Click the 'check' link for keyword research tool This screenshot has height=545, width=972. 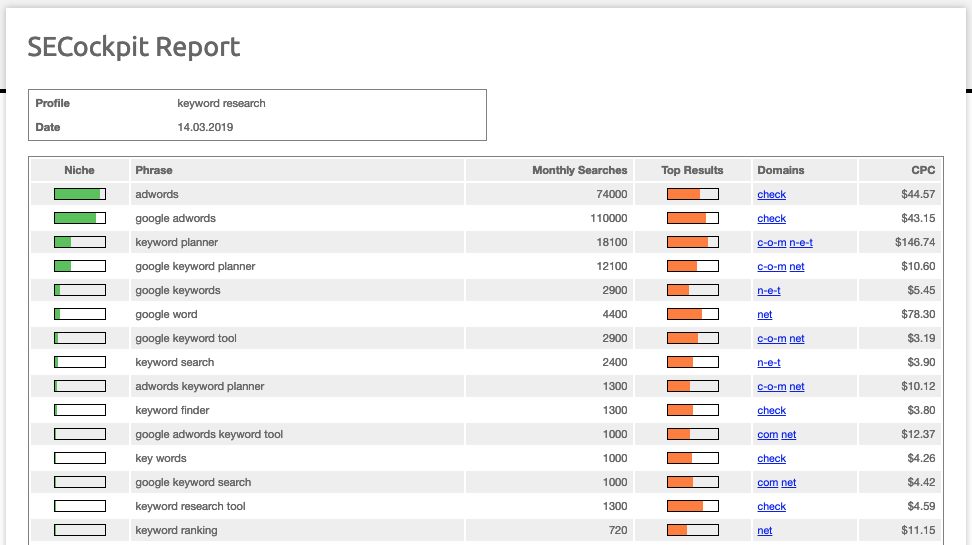point(771,507)
